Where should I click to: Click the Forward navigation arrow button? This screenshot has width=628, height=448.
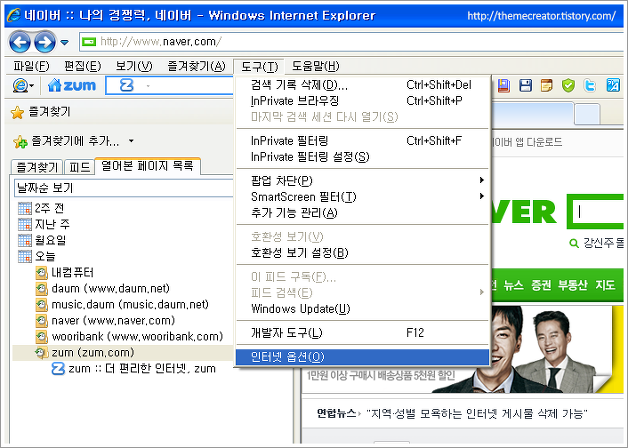coord(44,42)
